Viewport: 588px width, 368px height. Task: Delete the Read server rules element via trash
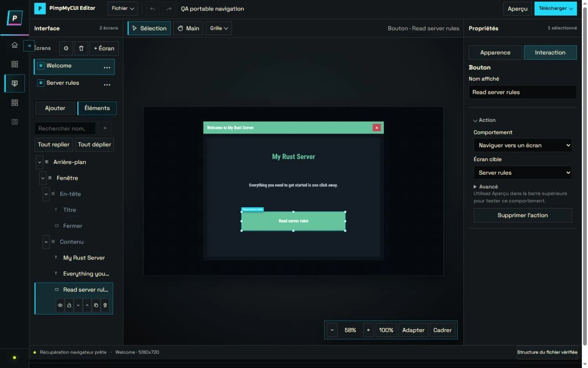pos(105,305)
